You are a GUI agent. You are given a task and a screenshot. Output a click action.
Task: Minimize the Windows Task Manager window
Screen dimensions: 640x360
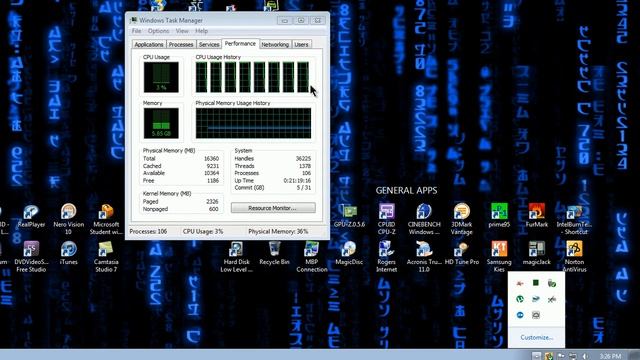click(x=284, y=20)
